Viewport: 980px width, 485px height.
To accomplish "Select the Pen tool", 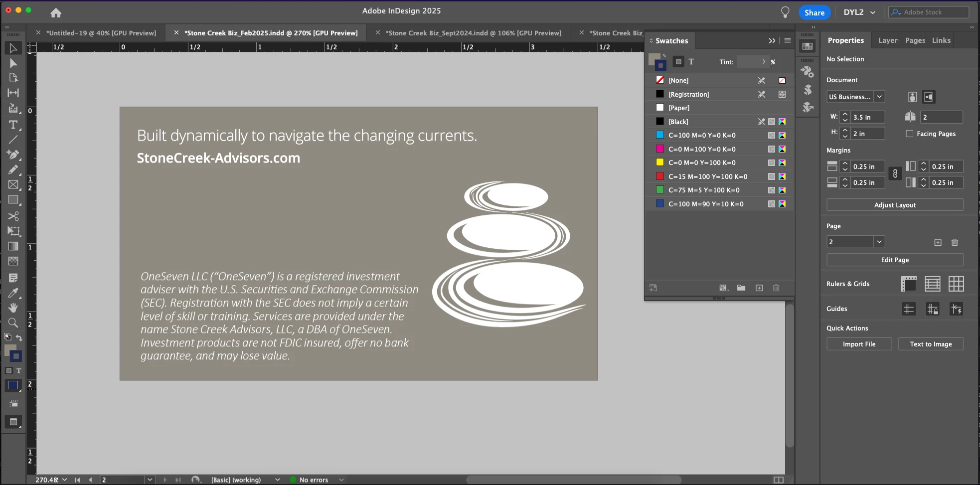I will pyautogui.click(x=13, y=155).
